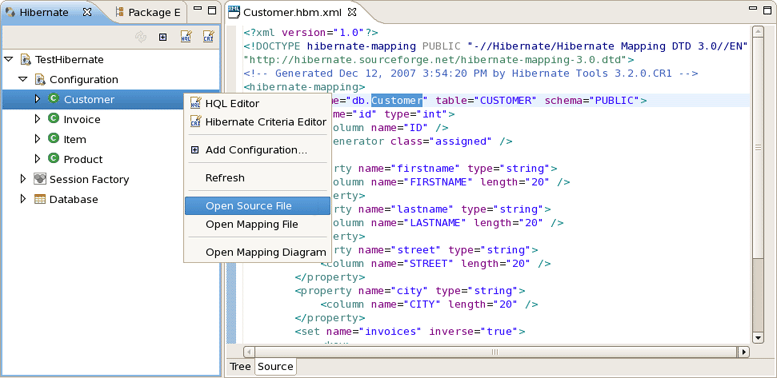This screenshot has width=777, height=378.
Task: Click the Hibernate Criteria Editor menu icon
Action: pos(196,121)
